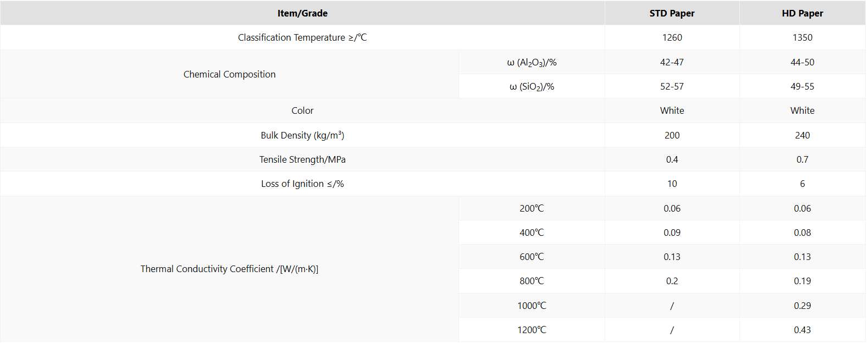Select the HD Paper column header
Screen dimensions: 868x343
pos(802,13)
